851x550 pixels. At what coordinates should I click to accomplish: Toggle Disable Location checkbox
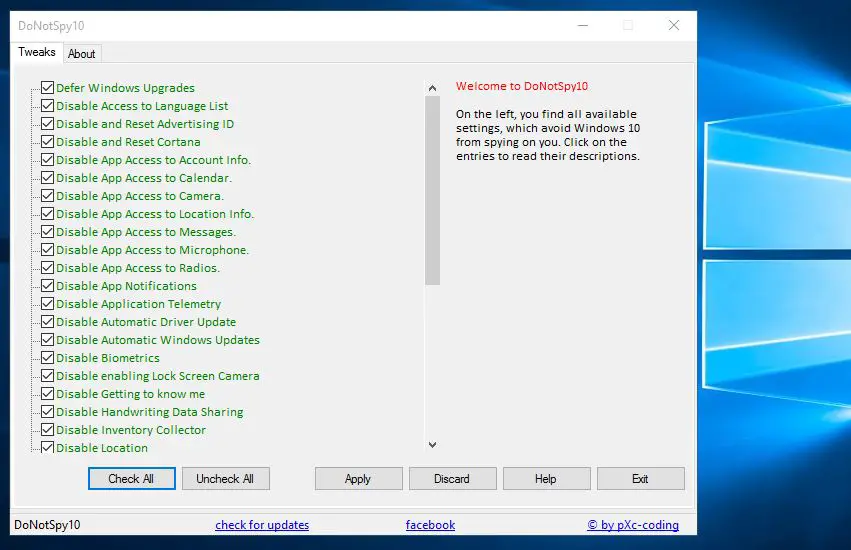pyautogui.click(x=47, y=447)
